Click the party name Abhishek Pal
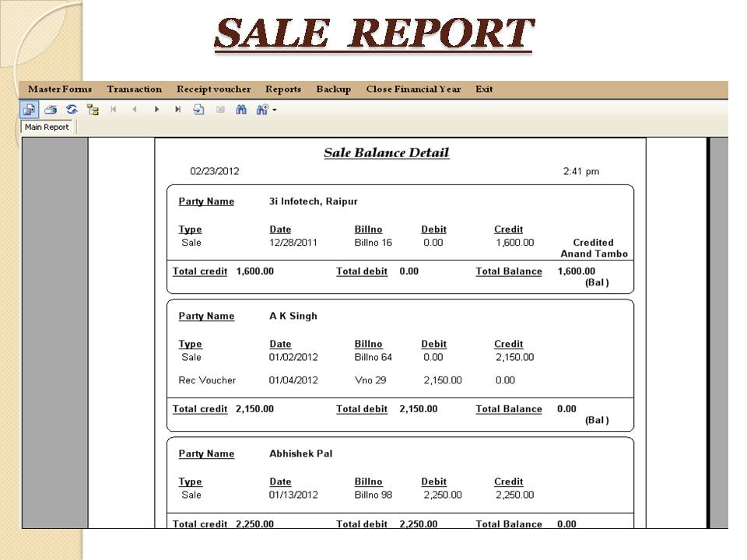This screenshot has height=560, width=747. [300, 453]
